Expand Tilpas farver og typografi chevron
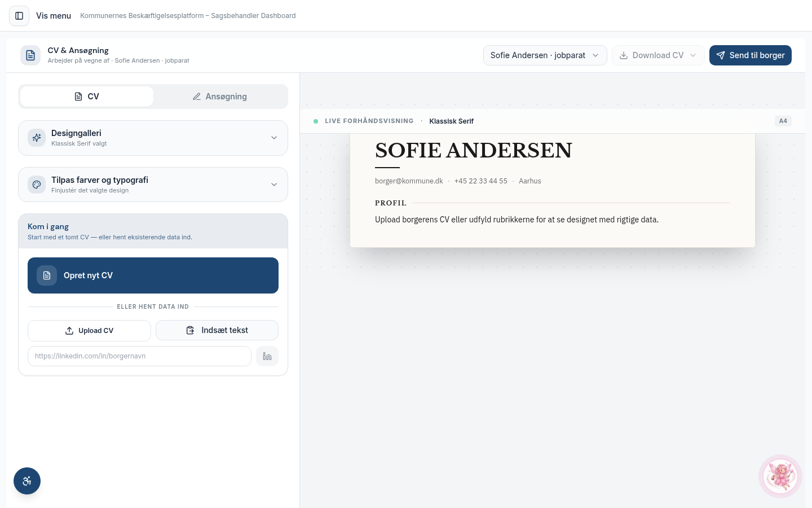Image resolution: width=812 pixels, height=508 pixels. click(274, 185)
